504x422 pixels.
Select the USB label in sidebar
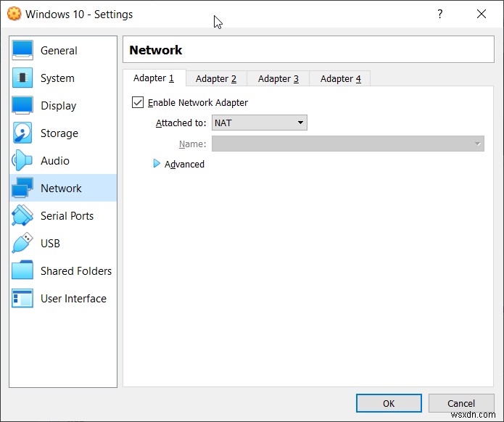[x=50, y=244]
